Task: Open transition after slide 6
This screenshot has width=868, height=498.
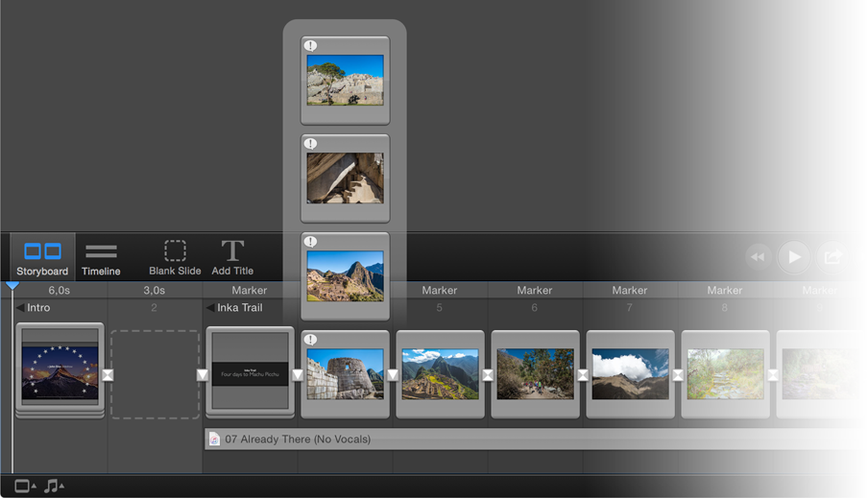Action: click(x=583, y=375)
